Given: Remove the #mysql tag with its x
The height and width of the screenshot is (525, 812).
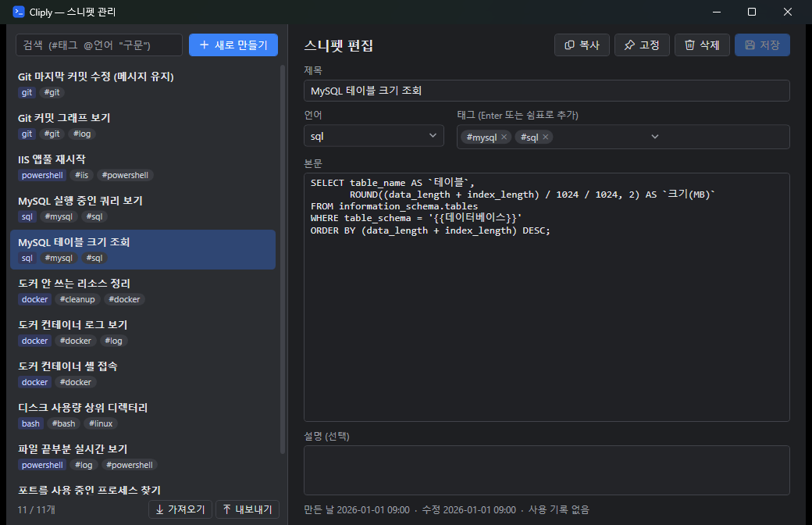Looking at the screenshot, I should point(504,137).
